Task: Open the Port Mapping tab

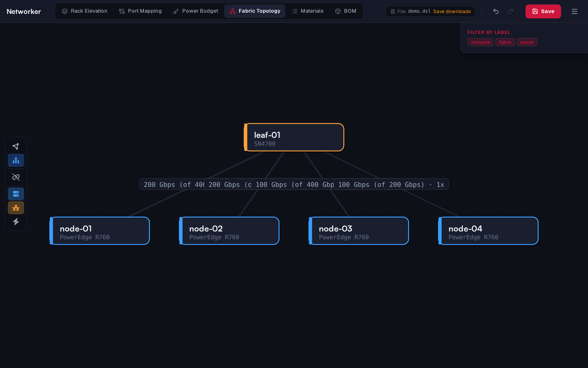Action: coord(140,11)
